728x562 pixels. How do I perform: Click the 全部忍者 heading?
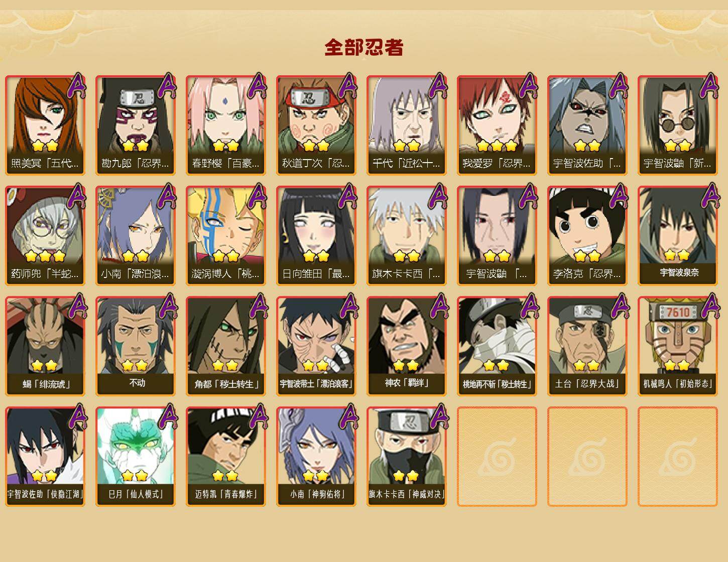pyautogui.click(x=364, y=47)
